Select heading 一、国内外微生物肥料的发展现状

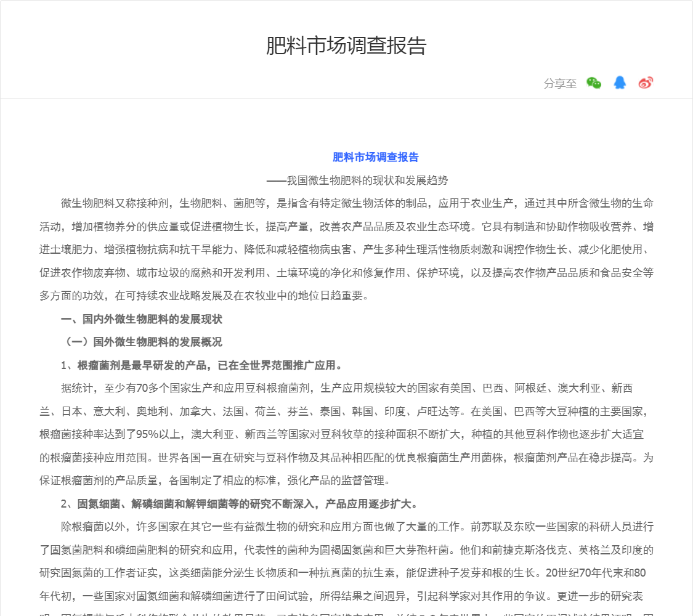pyautogui.click(x=142, y=319)
